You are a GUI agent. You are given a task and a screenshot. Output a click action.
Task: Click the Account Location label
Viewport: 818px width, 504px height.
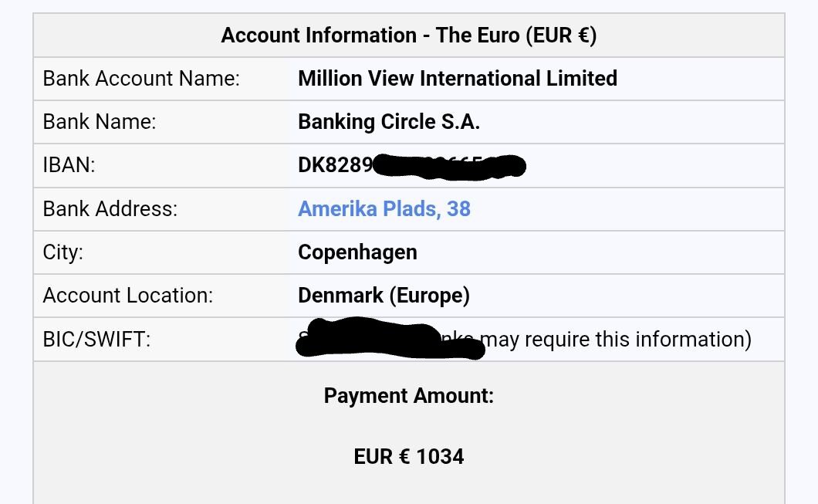128,296
